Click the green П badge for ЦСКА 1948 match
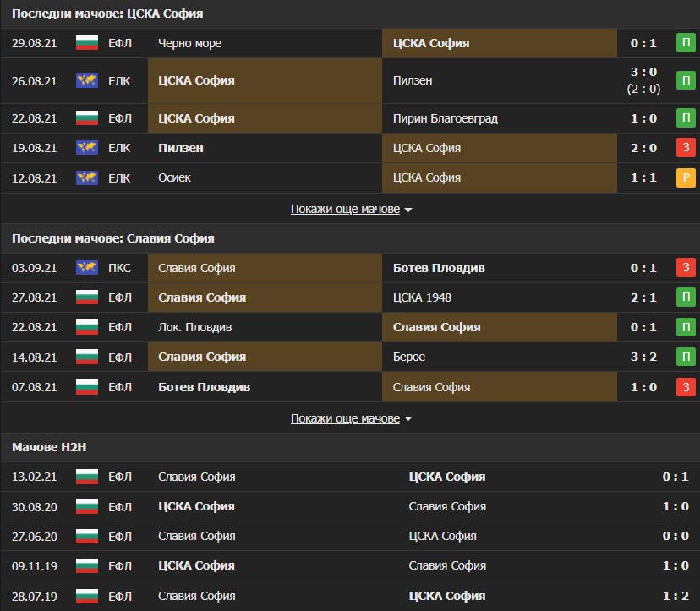Viewport: 700px width, 611px height. [686, 297]
